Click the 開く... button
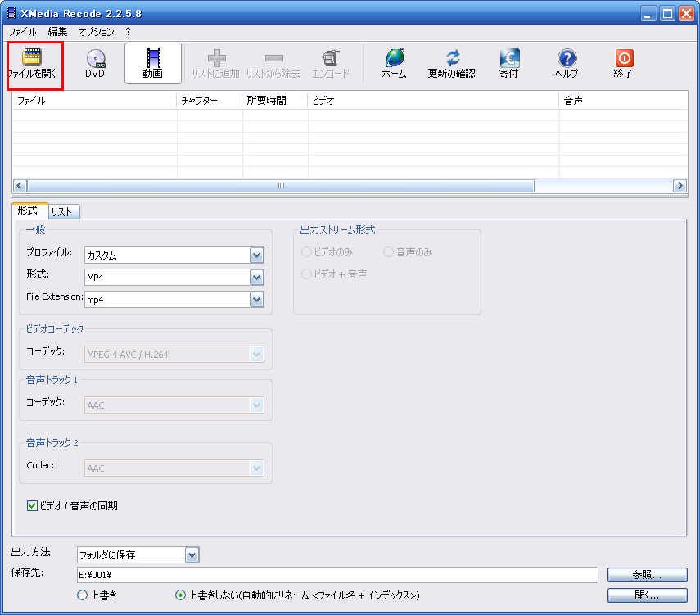The height and width of the screenshot is (615, 700). pos(648,595)
